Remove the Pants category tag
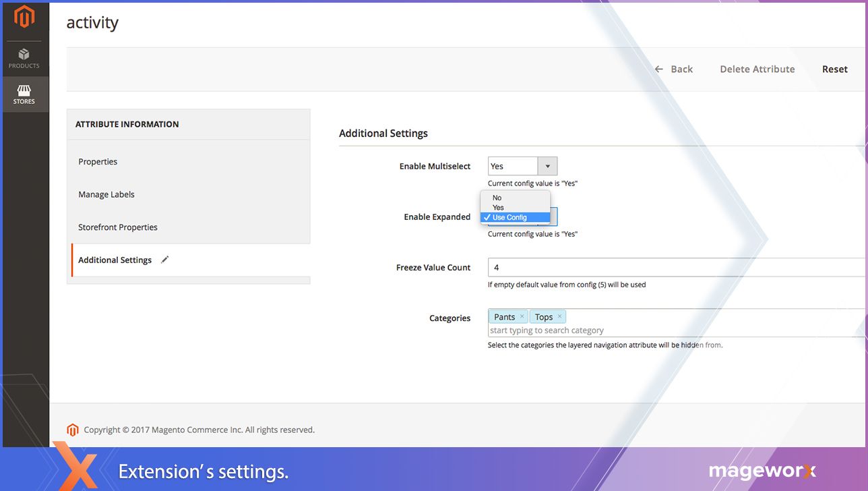This screenshot has width=868, height=491. [x=522, y=316]
